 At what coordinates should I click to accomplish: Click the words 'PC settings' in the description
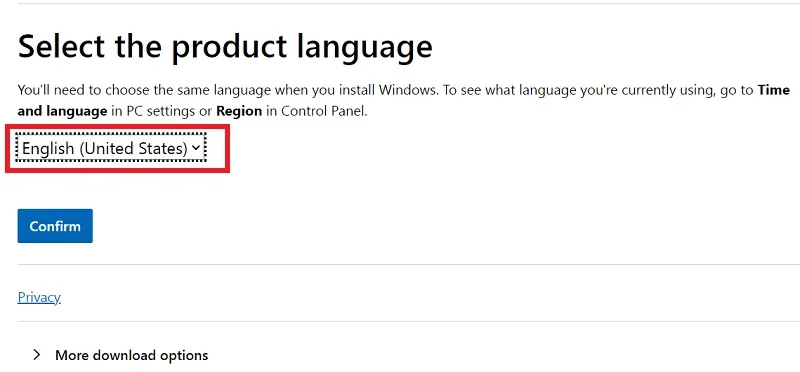click(x=159, y=111)
